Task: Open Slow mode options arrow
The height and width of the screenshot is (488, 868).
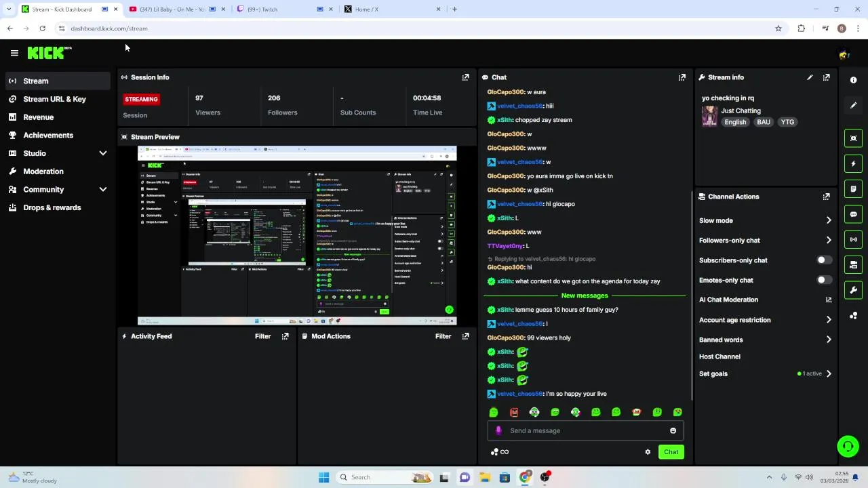Action: [x=828, y=220]
